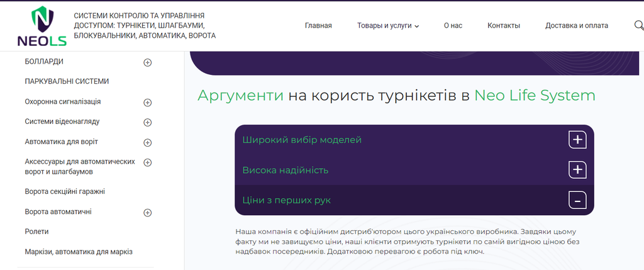The image size is (644, 270).
Task: Open the Главная menu item
Action: [x=318, y=25]
